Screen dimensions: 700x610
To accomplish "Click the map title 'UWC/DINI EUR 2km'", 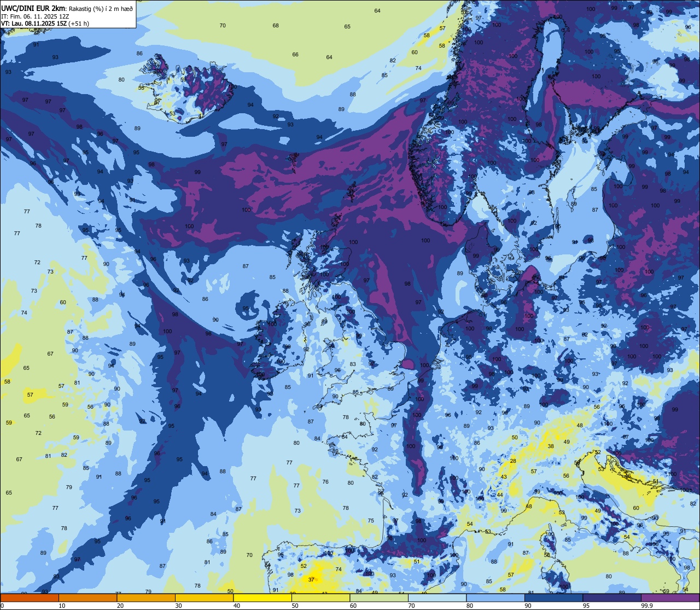I will (x=33, y=8).
